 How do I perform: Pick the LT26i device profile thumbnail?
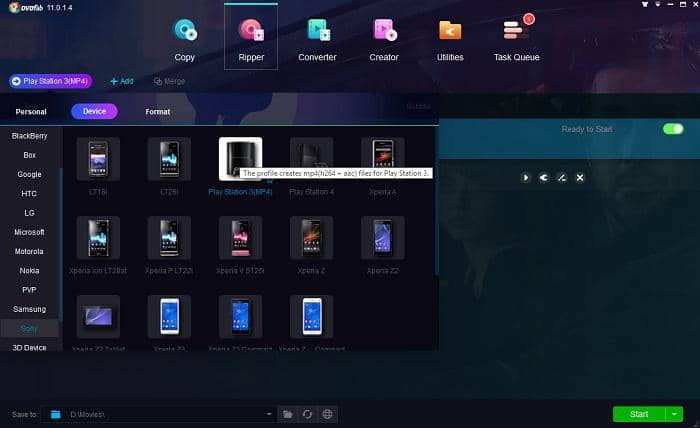(x=169, y=159)
